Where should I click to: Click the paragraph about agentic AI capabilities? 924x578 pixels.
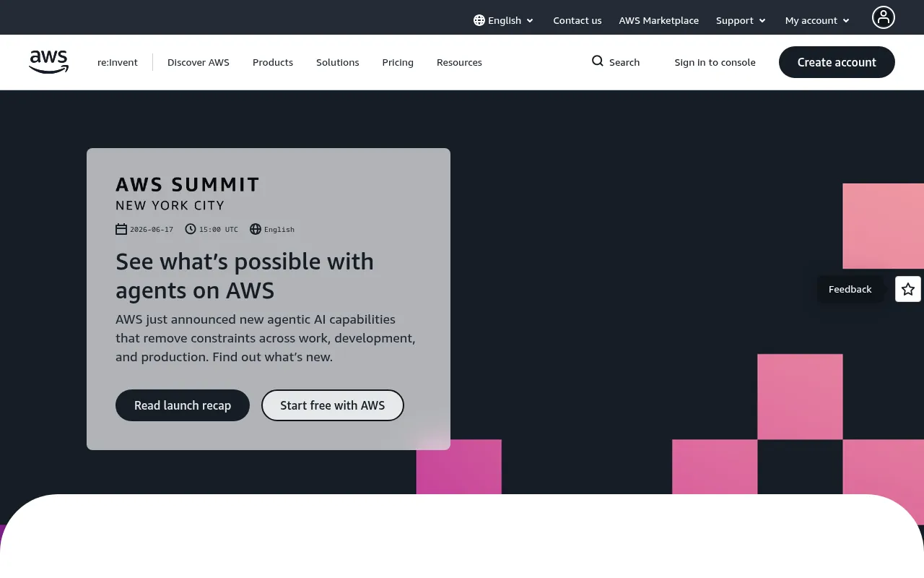click(x=266, y=337)
